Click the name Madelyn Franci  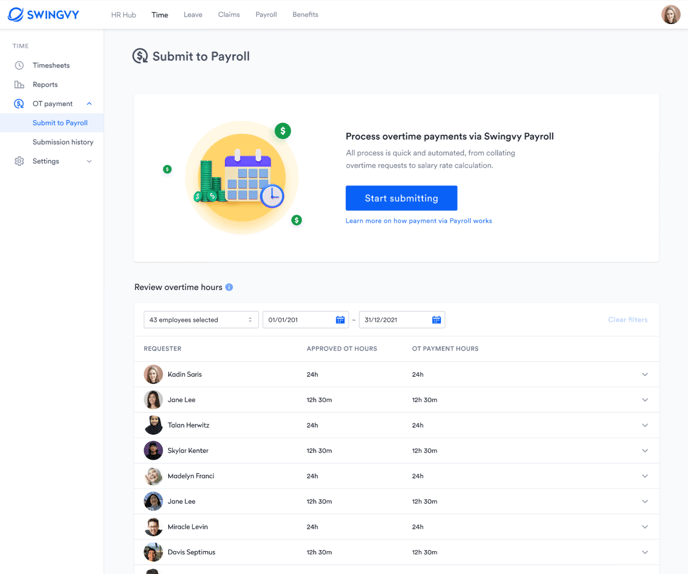click(x=191, y=476)
